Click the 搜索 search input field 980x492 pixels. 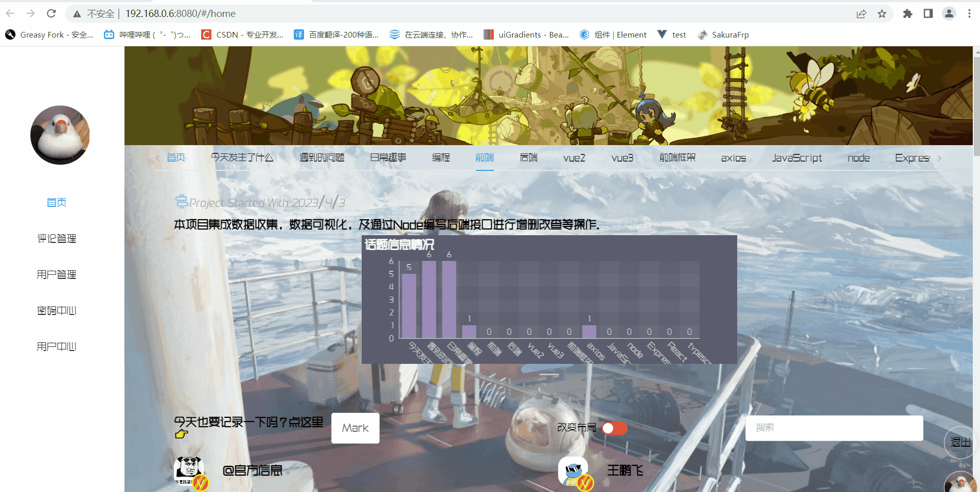834,428
